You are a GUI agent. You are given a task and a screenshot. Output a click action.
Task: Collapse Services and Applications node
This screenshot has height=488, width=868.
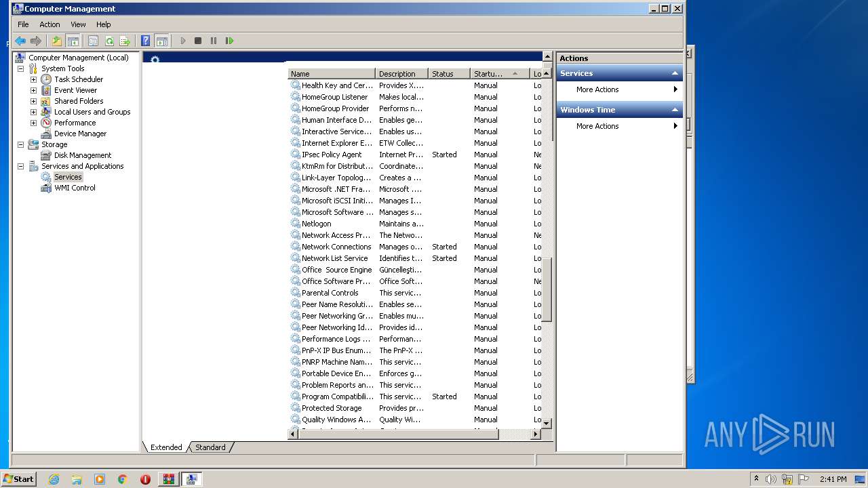20,166
